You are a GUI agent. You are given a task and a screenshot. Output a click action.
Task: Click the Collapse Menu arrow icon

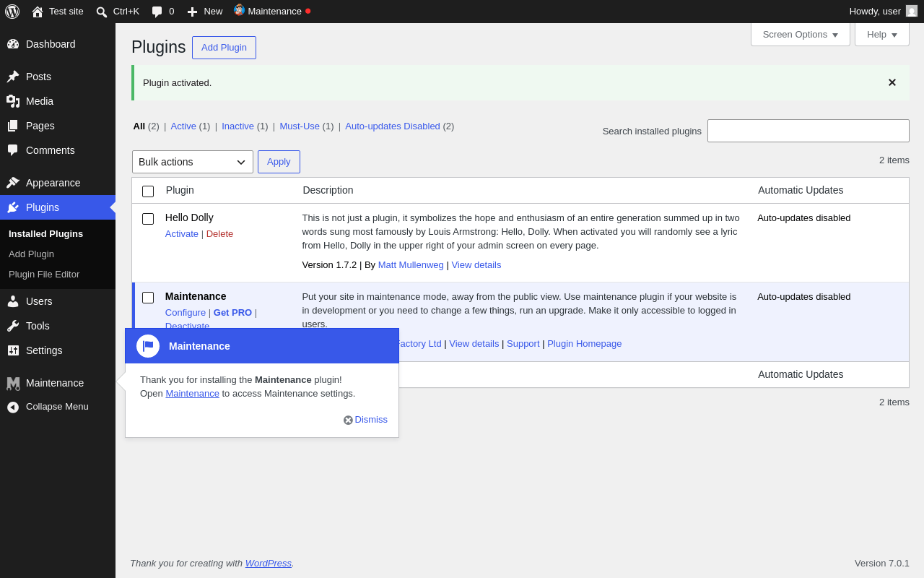tap(13, 407)
